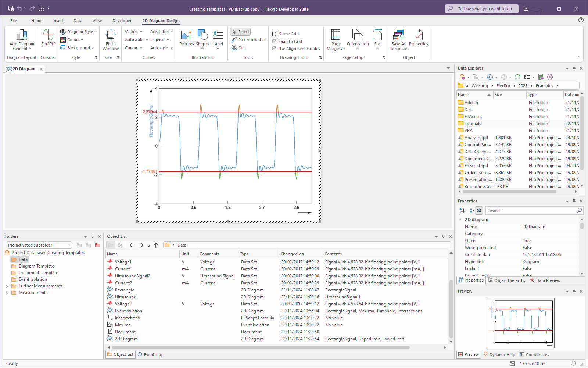Switch to the Event Log tab
Image resolution: width=588 pixels, height=368 pixels.
click(x=150, y=355)
